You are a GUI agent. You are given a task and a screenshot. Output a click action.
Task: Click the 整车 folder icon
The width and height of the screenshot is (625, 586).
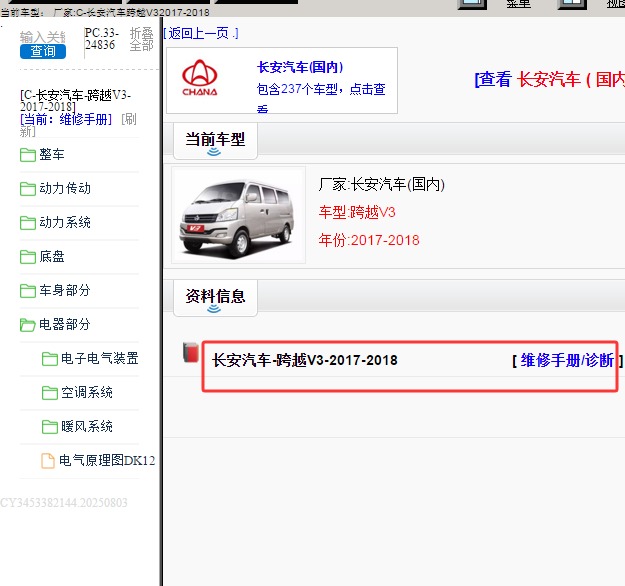pyautogui.click(x=28, y=155)
